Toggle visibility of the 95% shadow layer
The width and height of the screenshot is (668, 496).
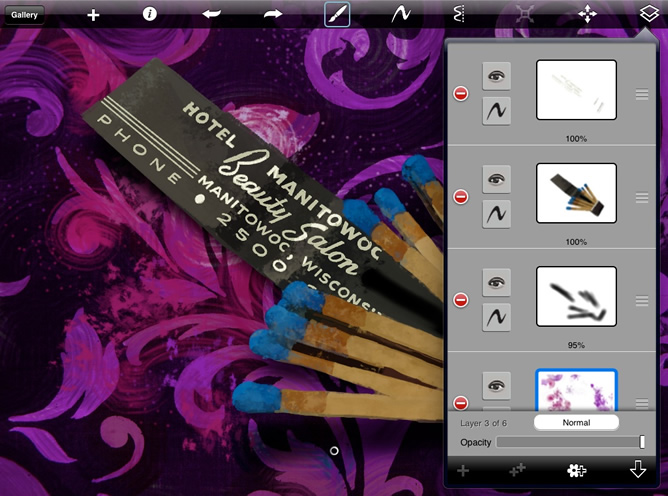point(496,283)
